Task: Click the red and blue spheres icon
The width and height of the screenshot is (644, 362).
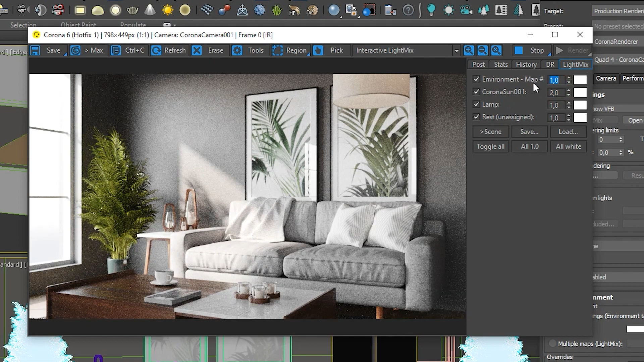Action: click(x=224, y=10)
